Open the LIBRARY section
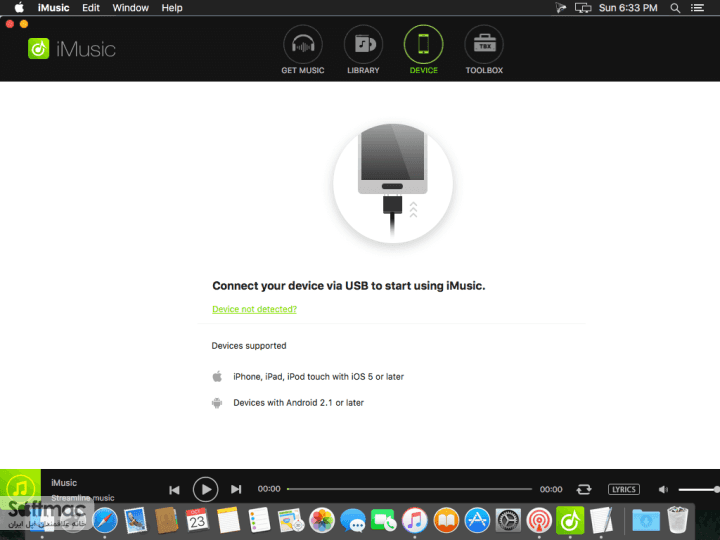 tap(363, 50)
